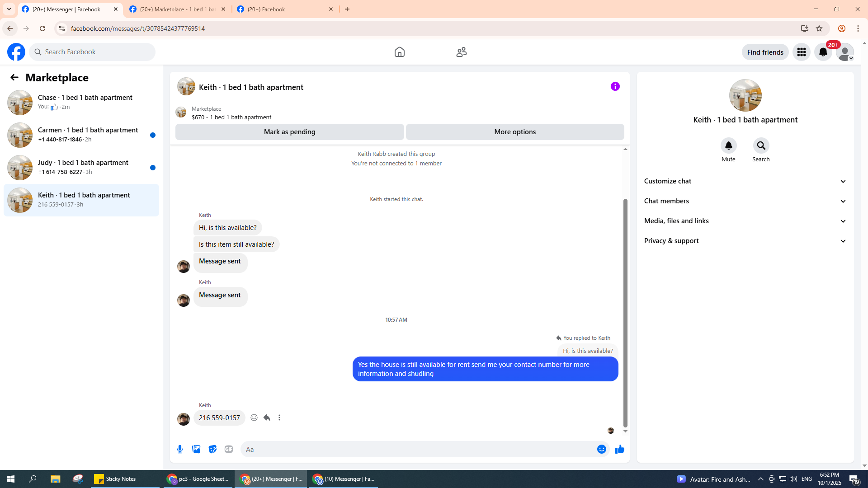React to the 216 559-0157 message
The image size is (868, 488).
pos(254,418)
